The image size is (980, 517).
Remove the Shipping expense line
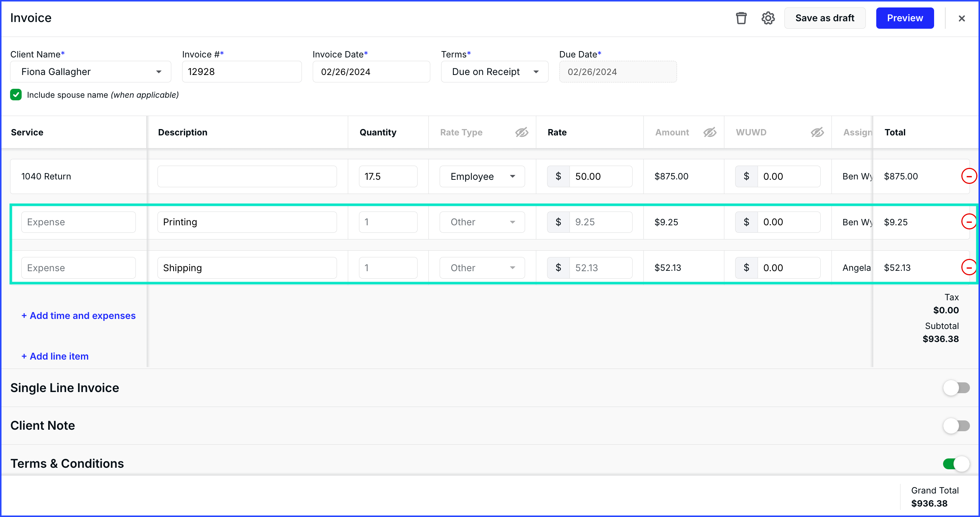pos(968,267)
